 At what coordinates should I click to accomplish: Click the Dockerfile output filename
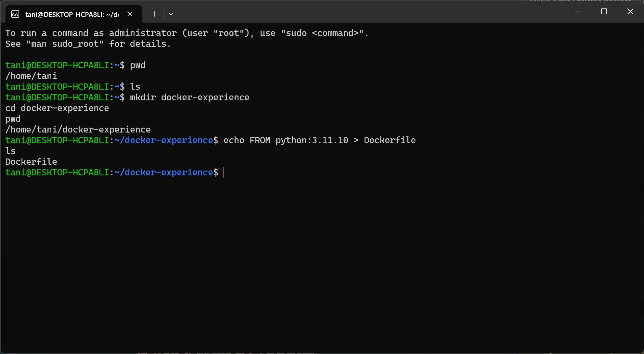point(31,161)
